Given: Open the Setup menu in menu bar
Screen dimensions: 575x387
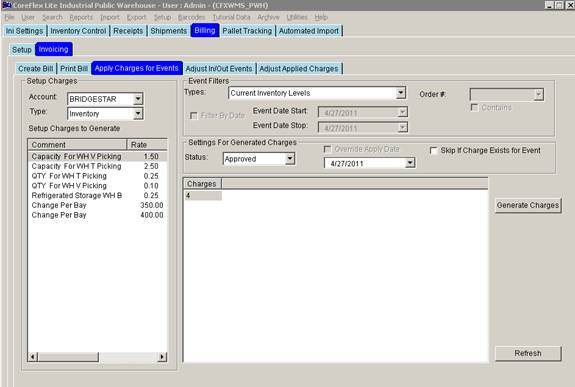Looking at the screenshot, I should (162, 17).
